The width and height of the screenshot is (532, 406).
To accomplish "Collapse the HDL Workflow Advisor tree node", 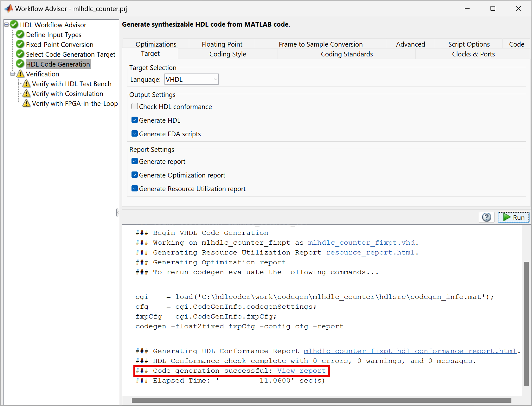I will (6, 24).
